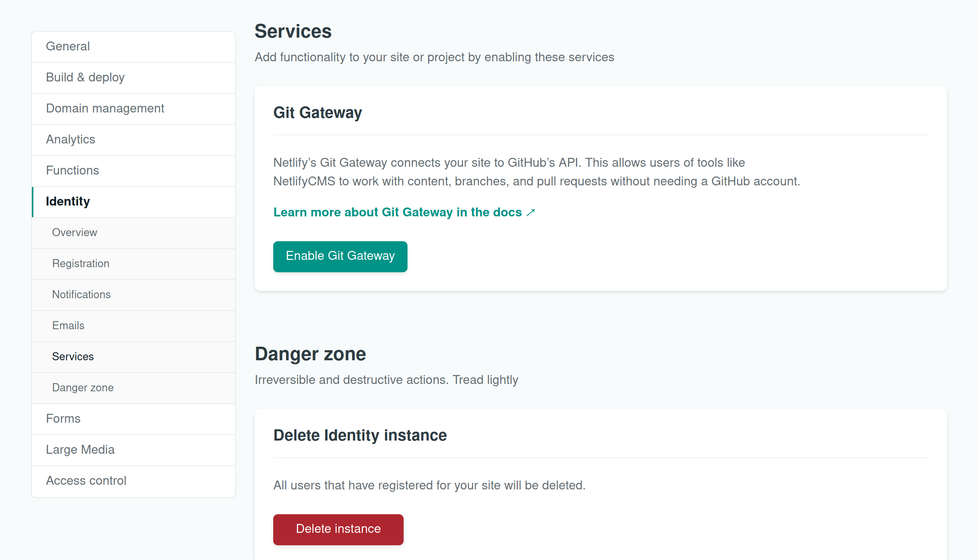978x560 pixels.
Task: Collapse the Identity sidebar section
Action: [x=68, y=202]
